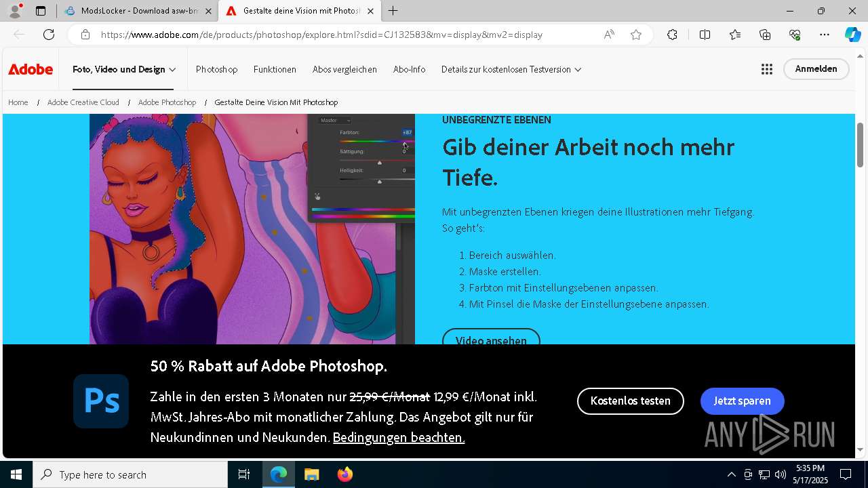
Task: Open Firefox taskbar icon
Action: (344, 474)
